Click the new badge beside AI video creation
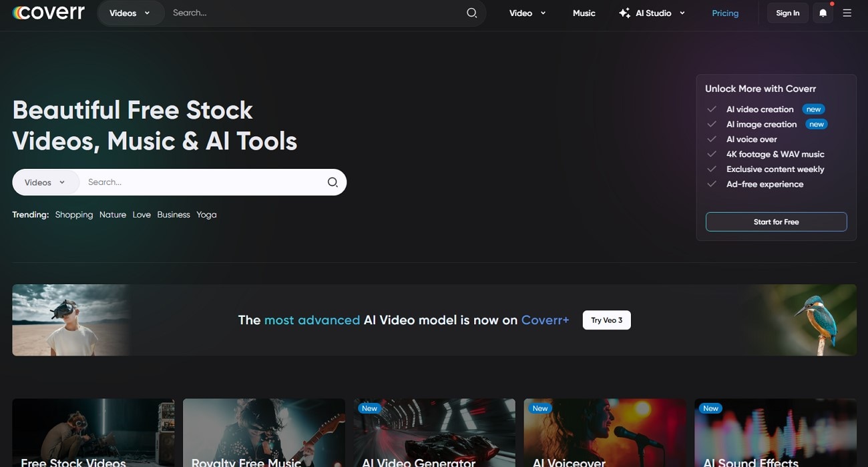 click(813, 109)
